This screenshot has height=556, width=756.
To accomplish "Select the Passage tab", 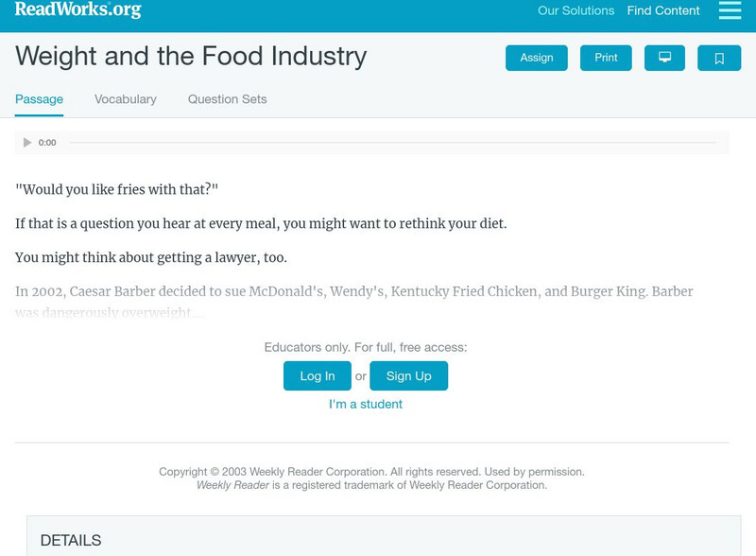I will click(x=39, y=99).
